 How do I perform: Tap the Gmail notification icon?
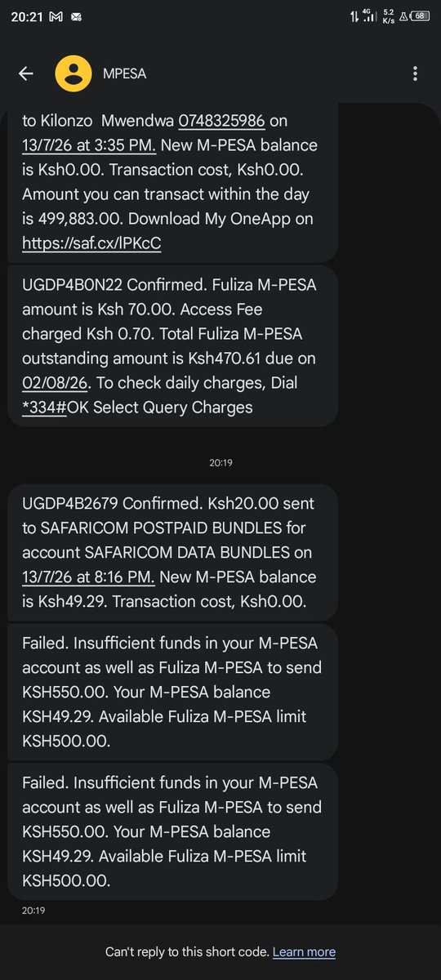click(x=56, y=16)
